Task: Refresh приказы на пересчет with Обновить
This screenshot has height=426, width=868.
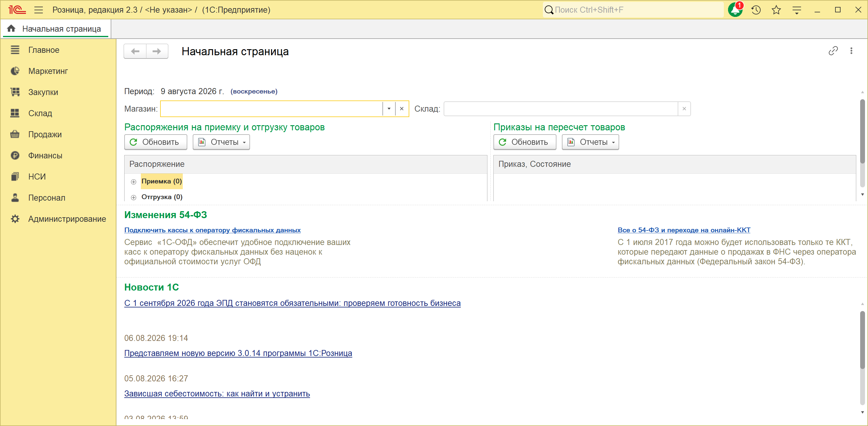Action: (525, 142)
